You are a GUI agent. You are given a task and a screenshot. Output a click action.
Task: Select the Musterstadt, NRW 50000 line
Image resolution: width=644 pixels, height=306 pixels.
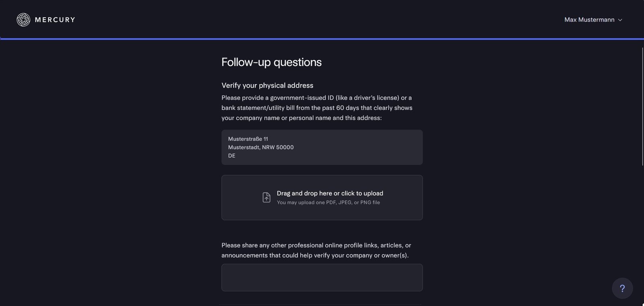pyautogui.click(x=261, y=147)
